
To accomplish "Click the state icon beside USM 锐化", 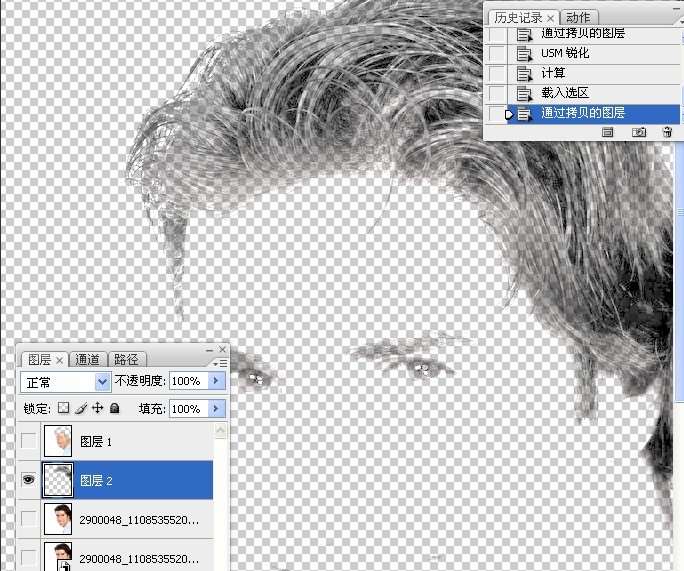I will [524, 53].
